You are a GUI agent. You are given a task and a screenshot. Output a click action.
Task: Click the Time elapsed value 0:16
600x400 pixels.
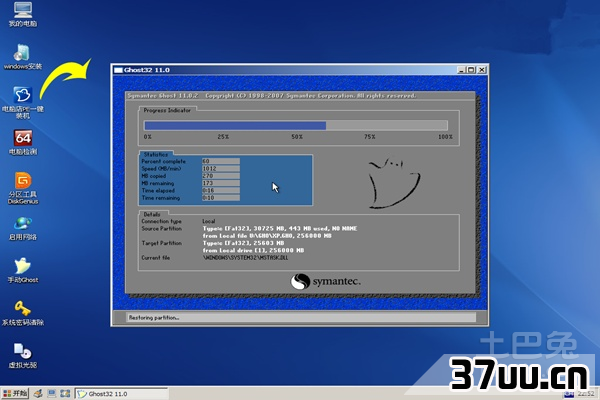(x=221, y=190)
